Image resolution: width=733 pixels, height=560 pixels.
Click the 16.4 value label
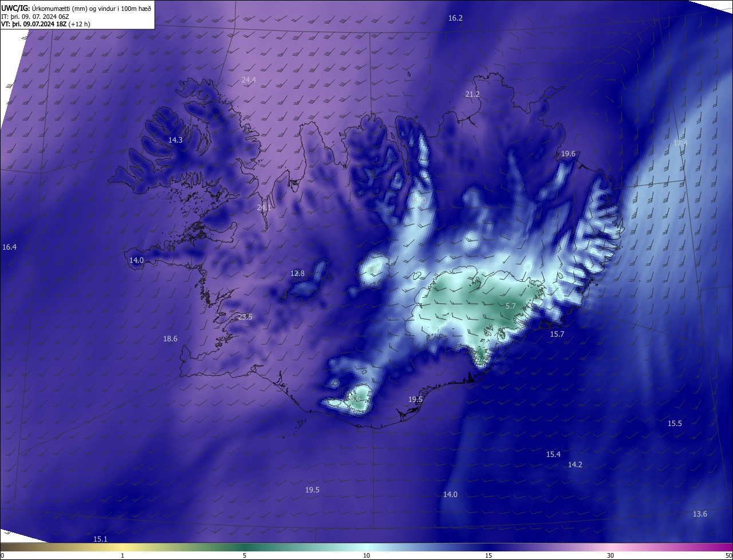pyautogui.click(x=9, y=247)
